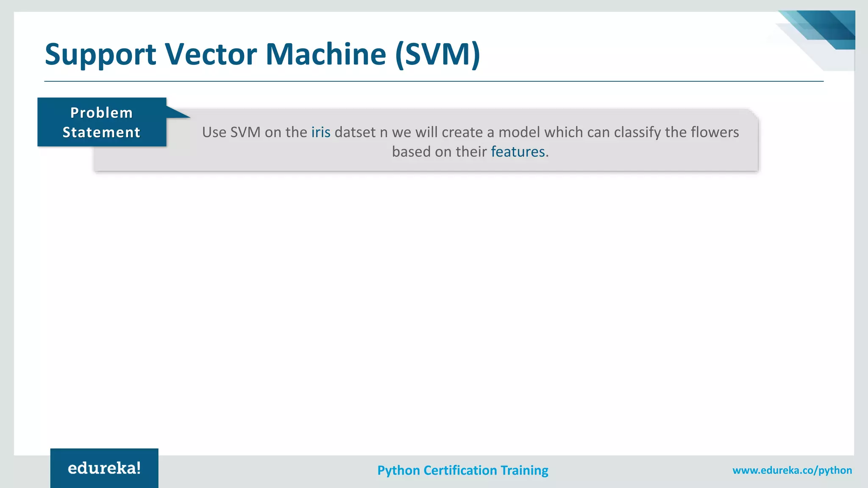Click the edureka! logo
The height and width of the screenshot is (488, 868).
104,468
